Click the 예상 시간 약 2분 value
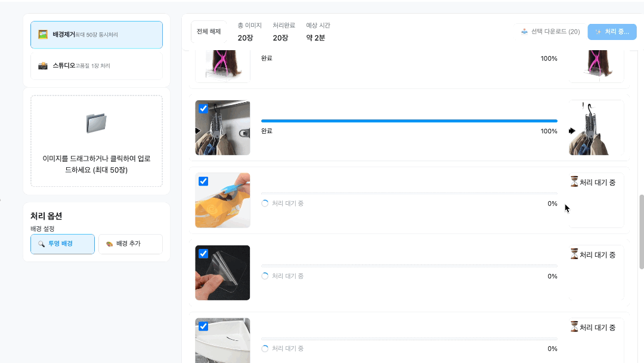The image size is (644, 363). [x=315, y=38]
